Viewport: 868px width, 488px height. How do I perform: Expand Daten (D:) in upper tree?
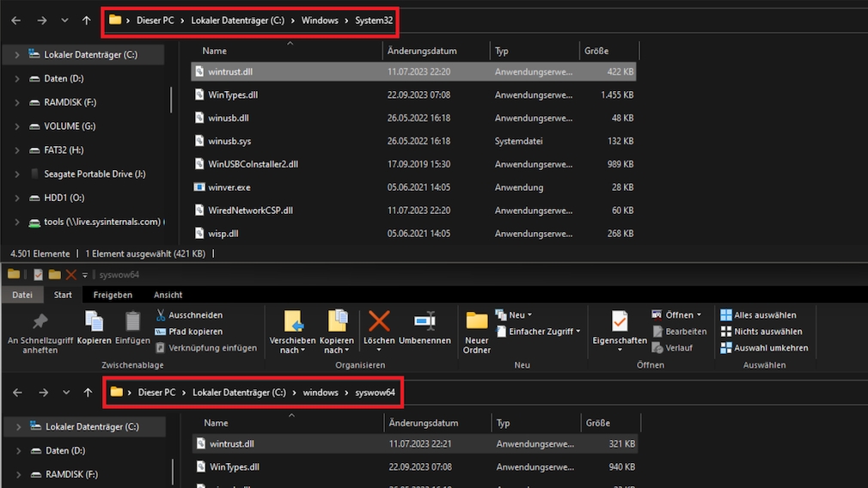click(17, 79)
